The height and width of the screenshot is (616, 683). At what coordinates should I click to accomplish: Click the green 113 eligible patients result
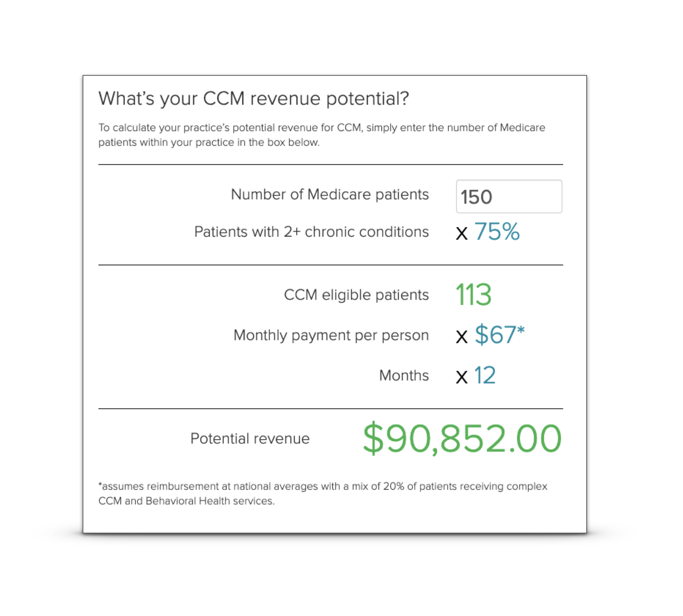[x=473, y=295]
